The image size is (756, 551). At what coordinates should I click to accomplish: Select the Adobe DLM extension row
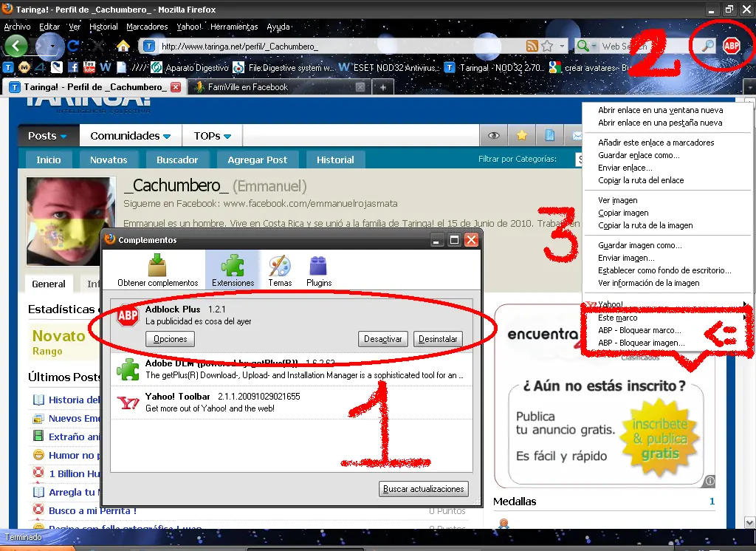[291, 369]
